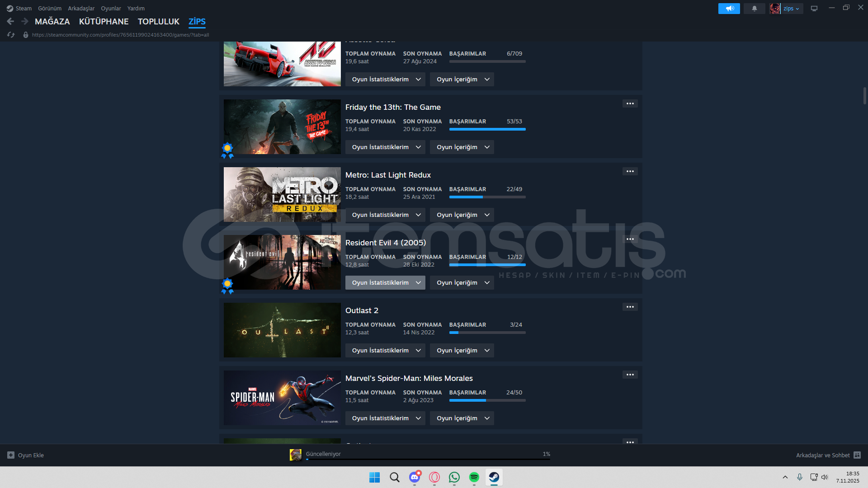This screenshot has width=868, height=488.
Task: Click the Oyun Ekle button
Action: pyautogui.click(x=26, y=455)
